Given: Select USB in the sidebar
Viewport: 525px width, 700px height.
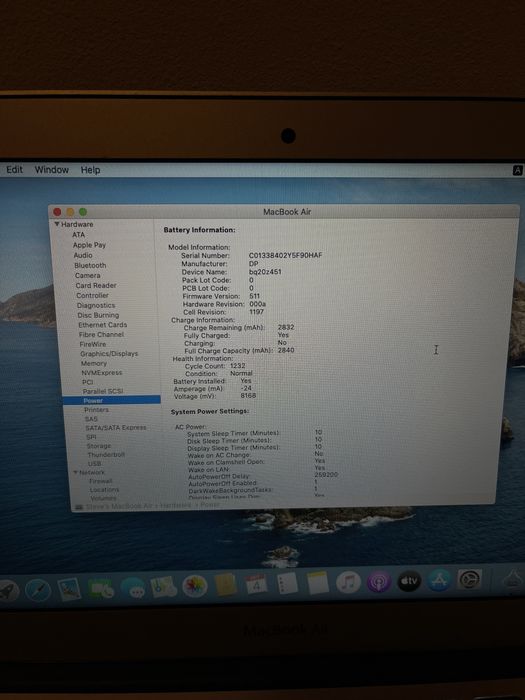Looking at the screenshot, I should pyautogui.click(x=95, y=464).
